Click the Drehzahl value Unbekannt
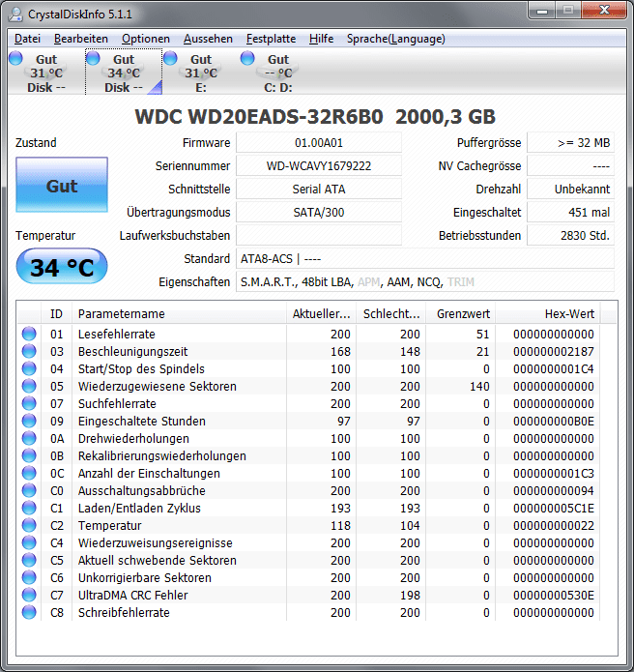The width and height of the screenshot is (634, 672). [570, 189]
